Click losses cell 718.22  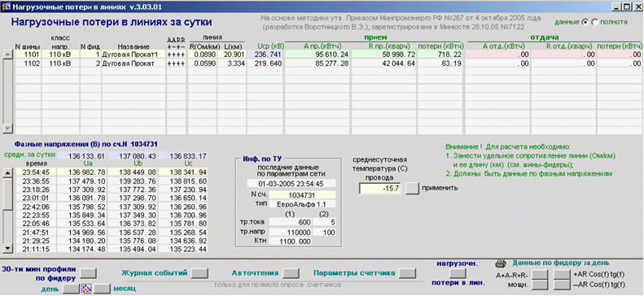pyautogui.click(x=440, y=54)
